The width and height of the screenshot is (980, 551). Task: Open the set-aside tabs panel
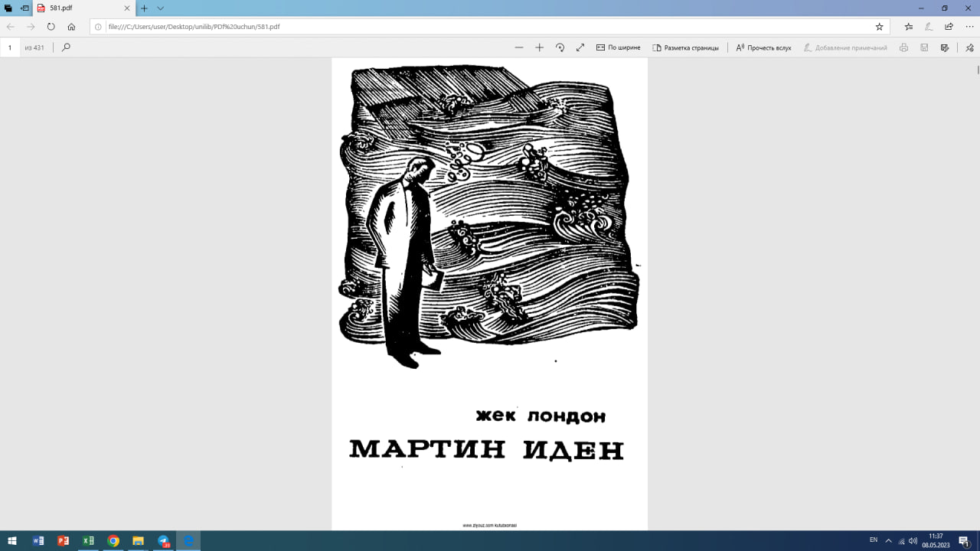(x=8, y=8)
